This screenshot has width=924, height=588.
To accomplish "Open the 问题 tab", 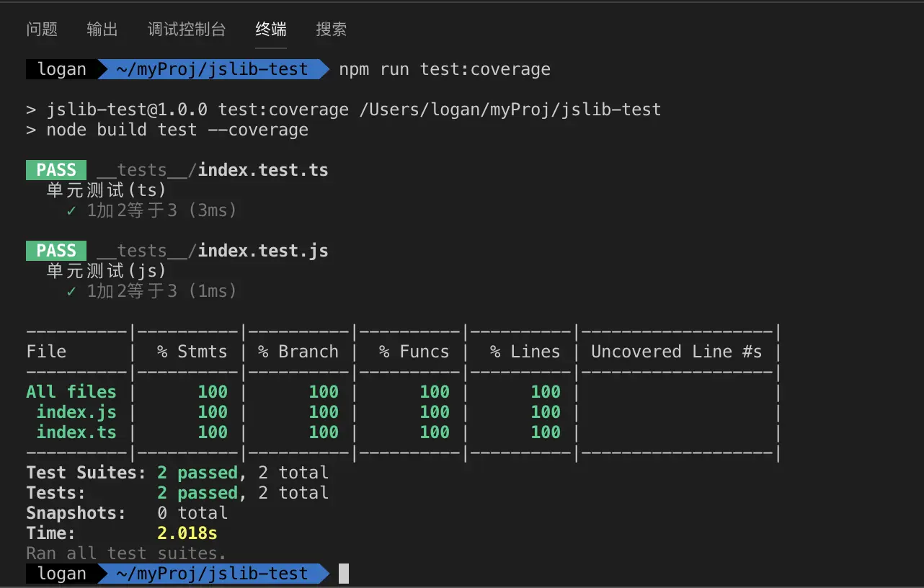I will point(42,30).
